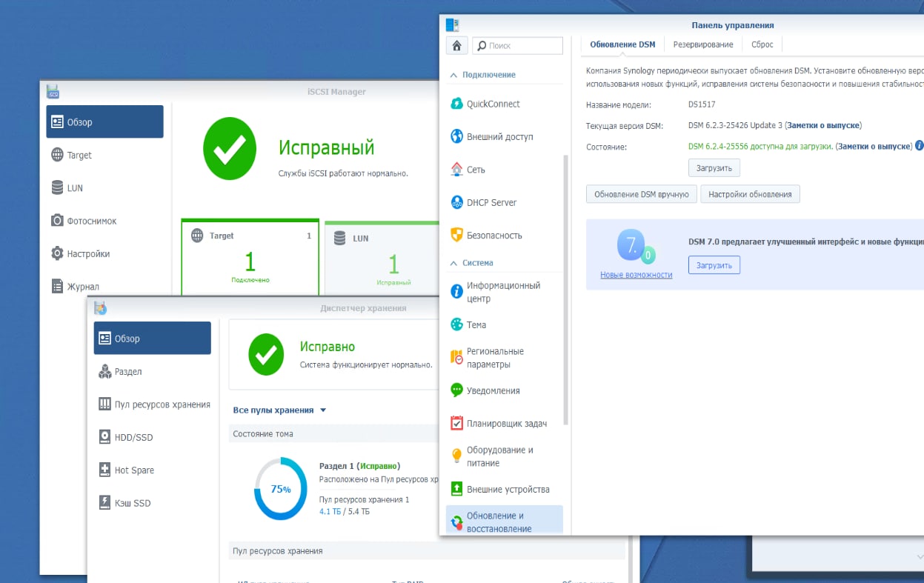Viewport: 924px width, 583px height.
Task: Switch to Резервирование tab
Action: (x=703, y=44)
